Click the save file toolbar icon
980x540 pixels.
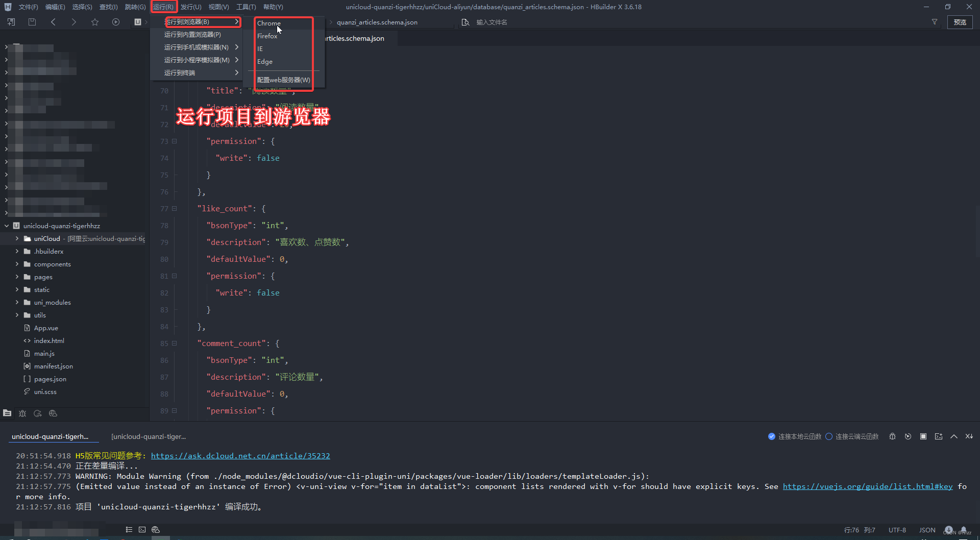[x=32, y=22]
